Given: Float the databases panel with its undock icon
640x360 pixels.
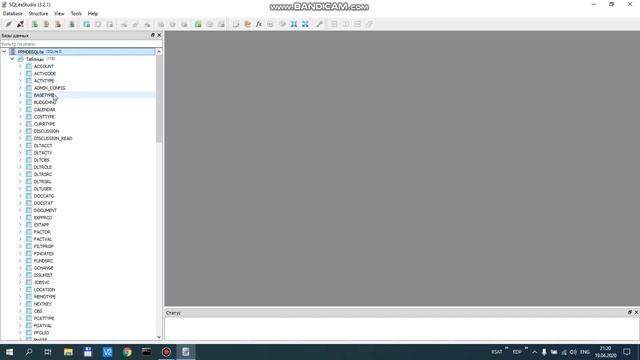Looking at the screenshot, I should (x=153, y=36).
